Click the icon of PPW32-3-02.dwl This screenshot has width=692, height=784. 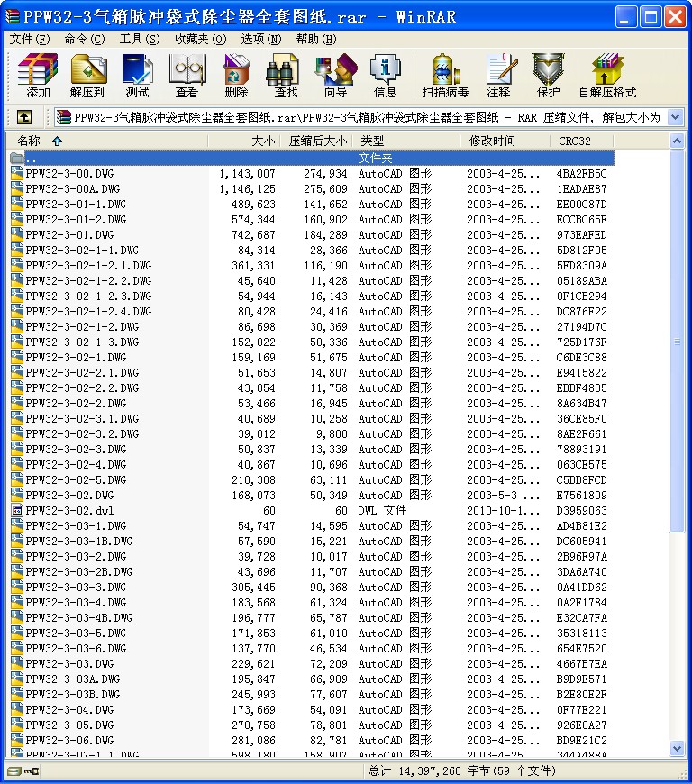coord(17,510)
